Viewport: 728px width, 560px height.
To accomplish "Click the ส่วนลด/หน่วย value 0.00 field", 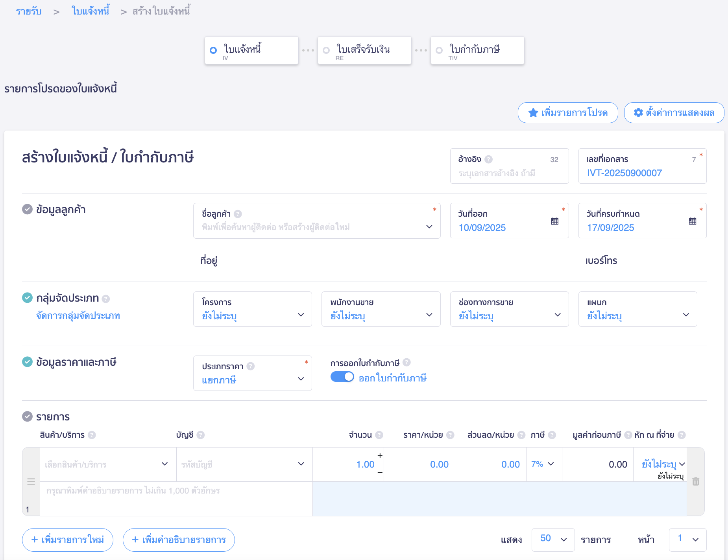I will point(491,464).
